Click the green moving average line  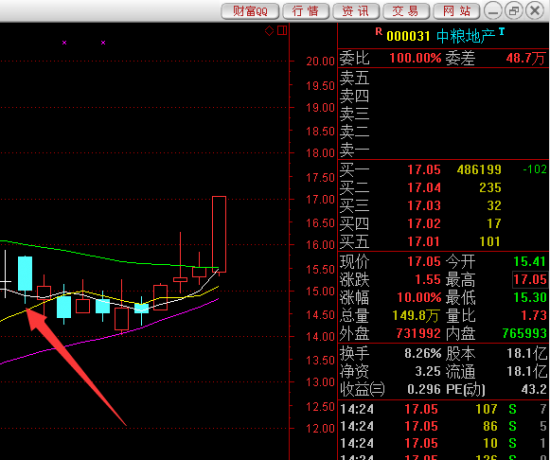[105, 257]
